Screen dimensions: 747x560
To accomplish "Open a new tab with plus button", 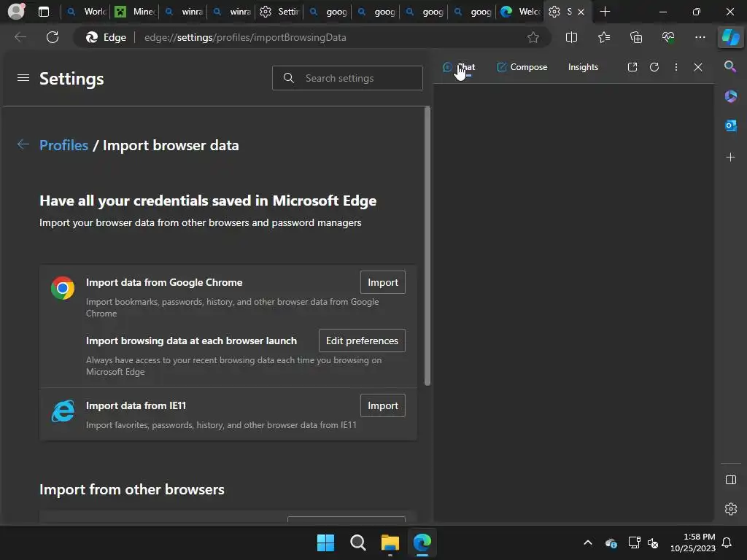I will (x=605, y=12).
